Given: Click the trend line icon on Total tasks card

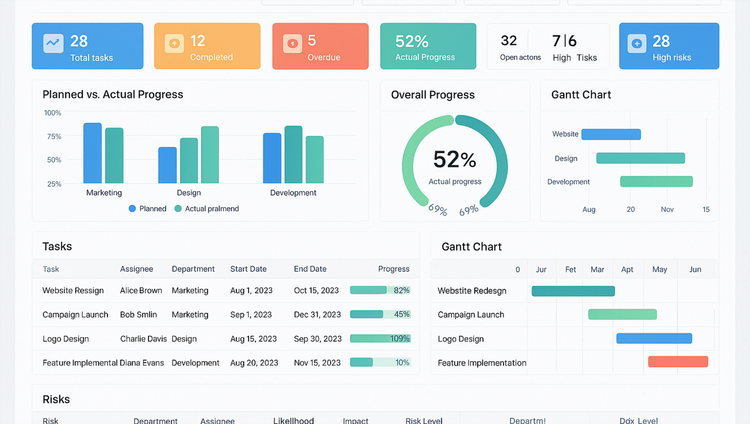Looking at the screenshot, I should pos(53,44).
